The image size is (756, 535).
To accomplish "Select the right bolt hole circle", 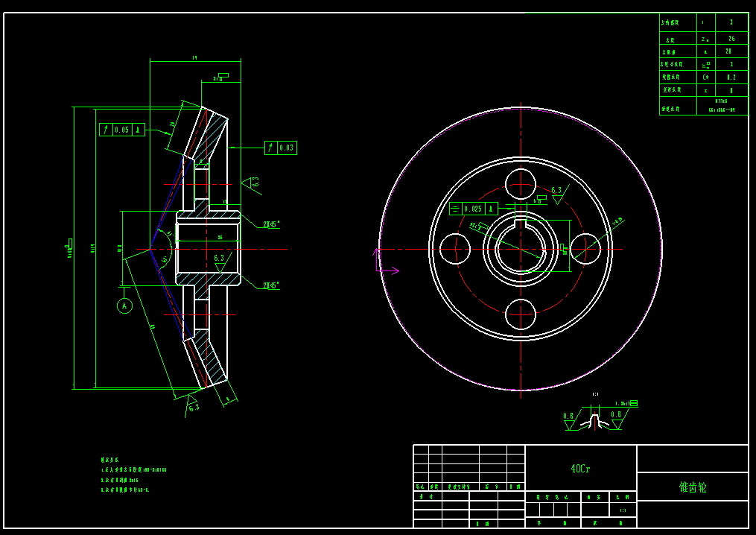I will [585, 249].
